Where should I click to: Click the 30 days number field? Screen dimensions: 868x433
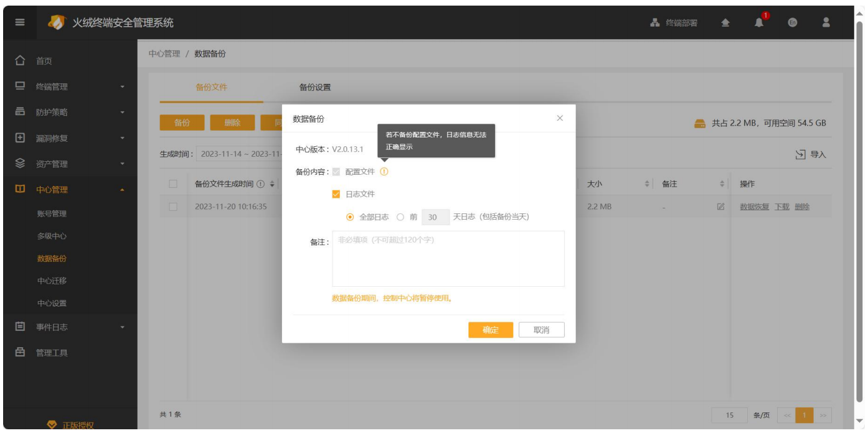[435, 217]
